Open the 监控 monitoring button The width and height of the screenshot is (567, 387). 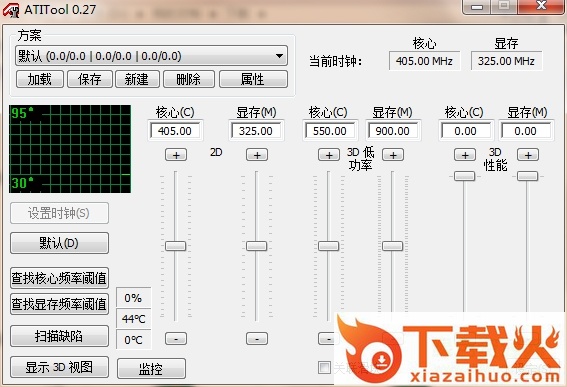[x=151, y=369]
